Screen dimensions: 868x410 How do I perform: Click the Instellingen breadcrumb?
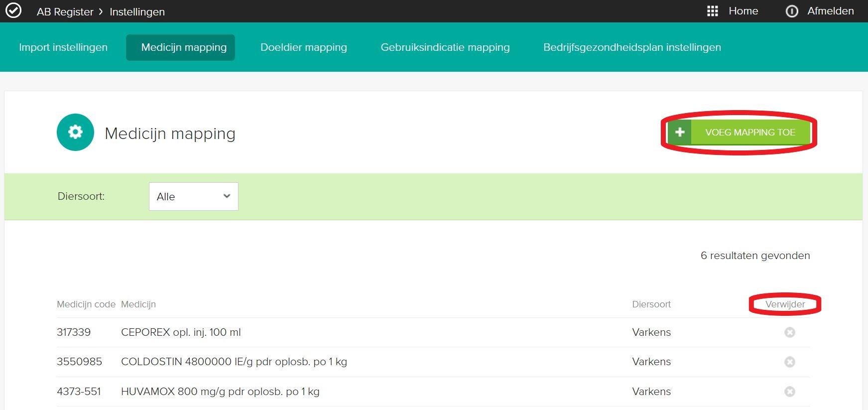[137, 12]
